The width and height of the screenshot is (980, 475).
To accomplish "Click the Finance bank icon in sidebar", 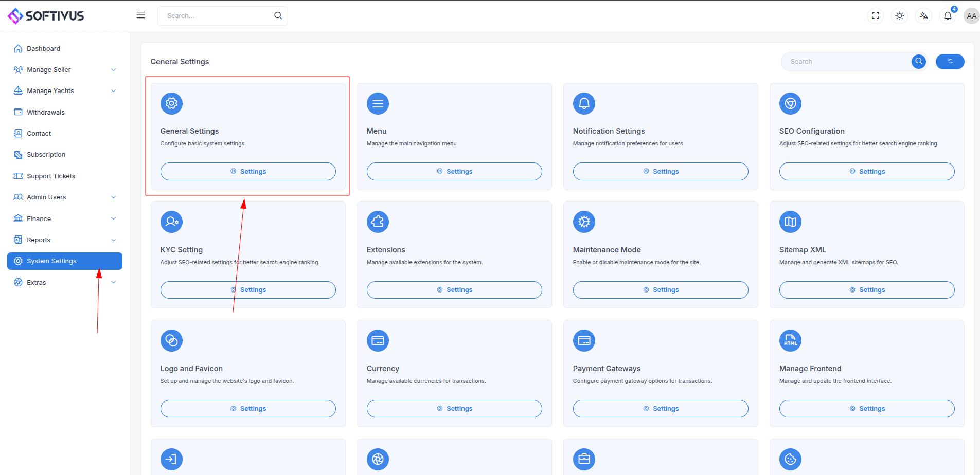I will click(x=18, y=218).
